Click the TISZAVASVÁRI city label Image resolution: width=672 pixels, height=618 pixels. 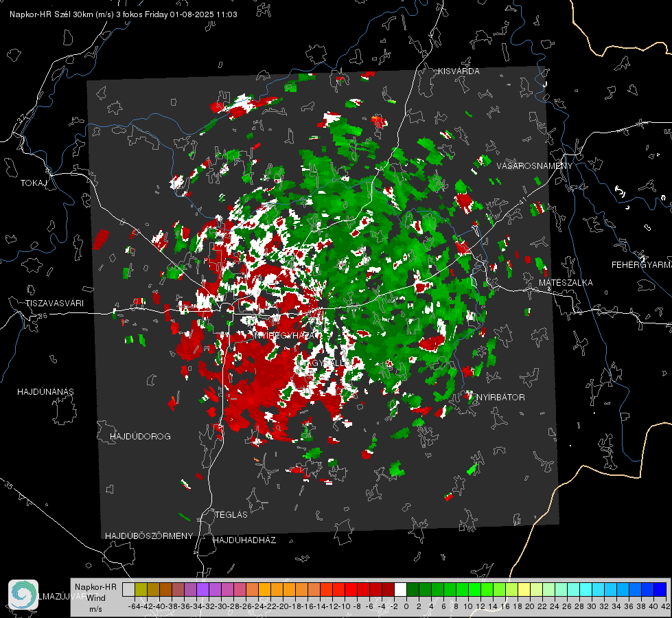54,304
